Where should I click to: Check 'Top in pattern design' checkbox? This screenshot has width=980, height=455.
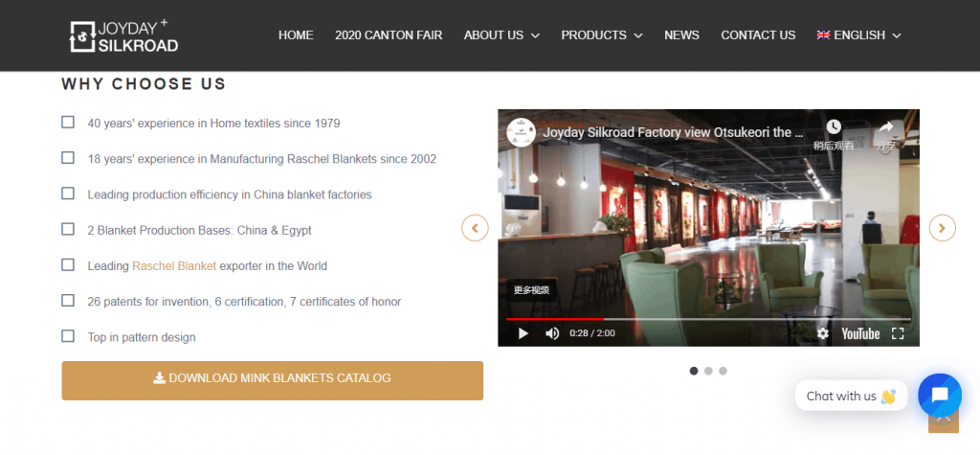[x=68, y=336]
